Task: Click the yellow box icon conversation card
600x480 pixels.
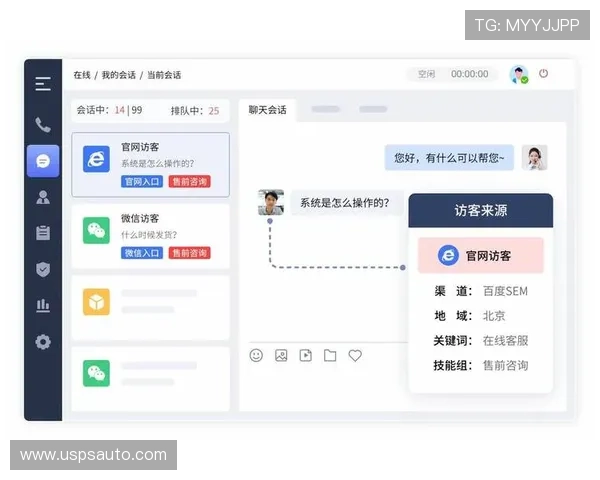Action: [96, 302]
